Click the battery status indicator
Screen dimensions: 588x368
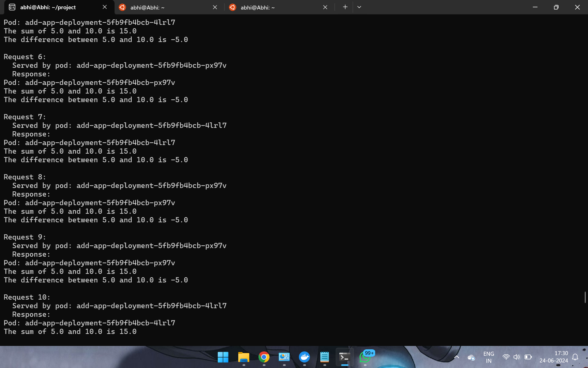point(528,357)
